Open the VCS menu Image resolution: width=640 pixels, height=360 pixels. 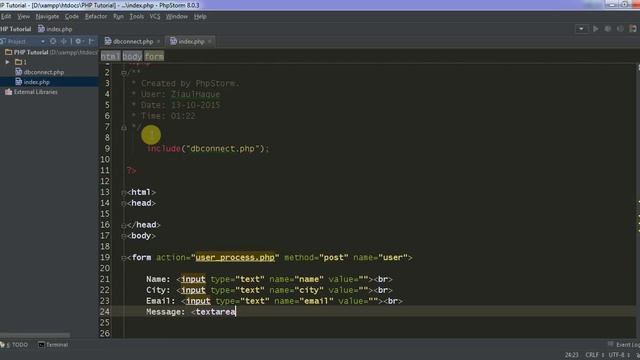155,16
